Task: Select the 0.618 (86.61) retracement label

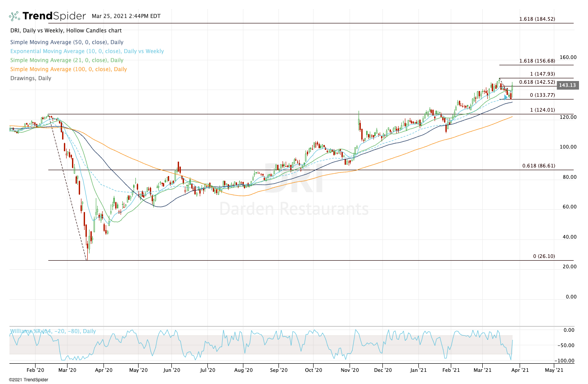Action: pyautogui.click(x=539, y=166)
